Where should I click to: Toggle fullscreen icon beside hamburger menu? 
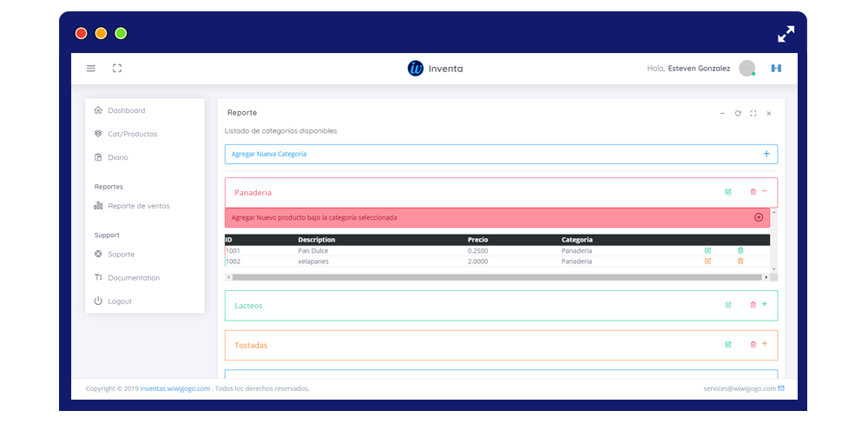coord(117,68)
